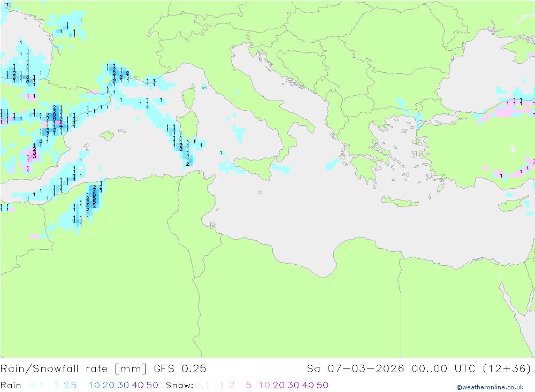Click the "Rain/Snowfall rate [mm]" title text
This screenshot has height=392, width=535.
[x=73, y=369]
